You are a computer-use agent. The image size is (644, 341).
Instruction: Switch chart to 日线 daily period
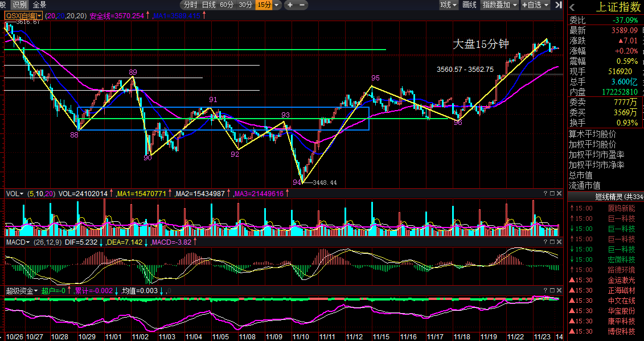pos(208,5)
